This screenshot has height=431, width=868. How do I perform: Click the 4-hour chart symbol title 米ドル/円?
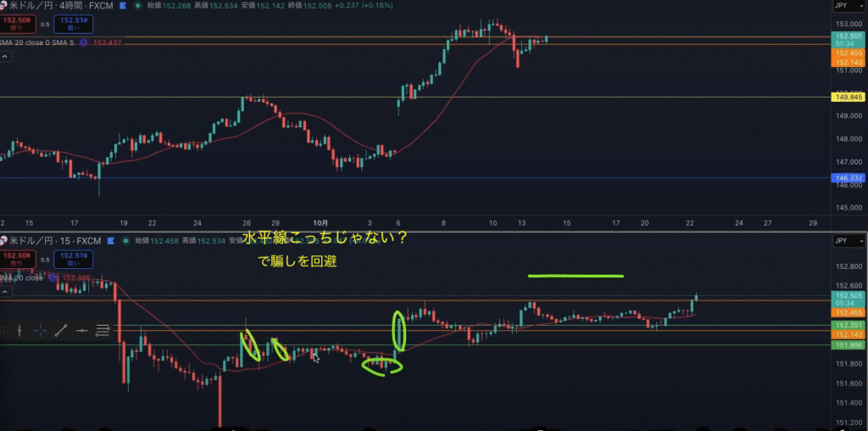pyautogui.click(x=30, y=5)
